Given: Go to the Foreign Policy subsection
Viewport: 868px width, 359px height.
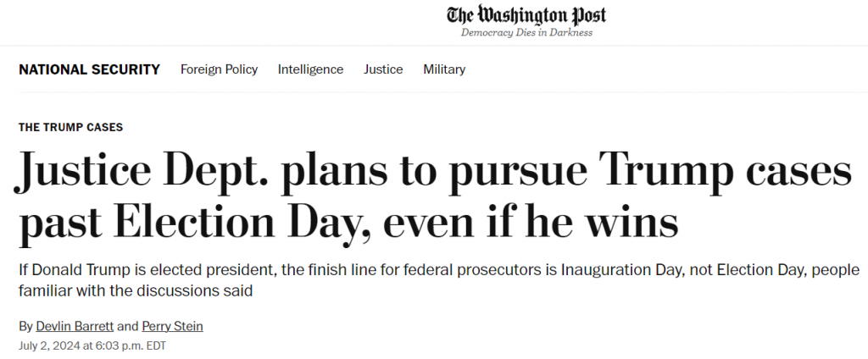Looking at the screenshot, I should tap(220, 69).
